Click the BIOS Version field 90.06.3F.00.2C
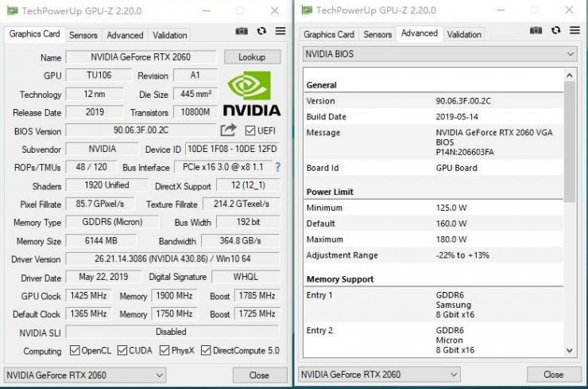Screen dimensions: 588x389 pyautogui.click(x=141, y=130)
